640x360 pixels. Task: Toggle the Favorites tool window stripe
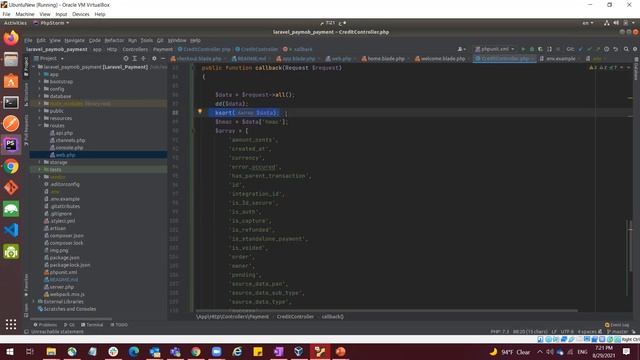coord(26,284)
